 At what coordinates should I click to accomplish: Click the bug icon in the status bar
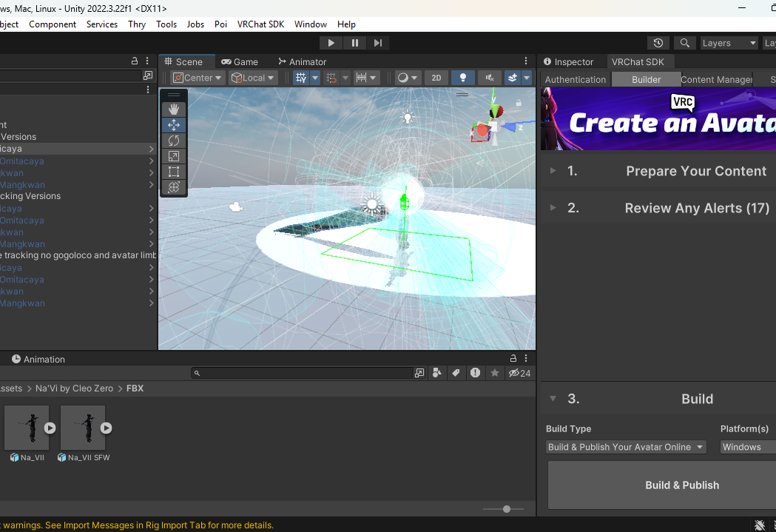click(760, 525)
